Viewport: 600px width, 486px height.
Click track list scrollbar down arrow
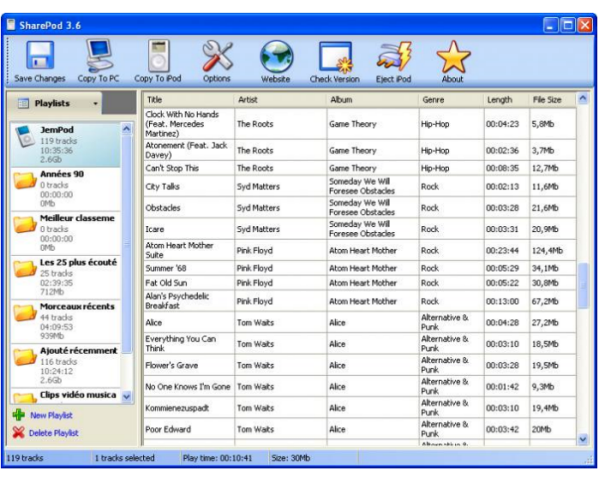pyautogui.click(x=583, y=439)
